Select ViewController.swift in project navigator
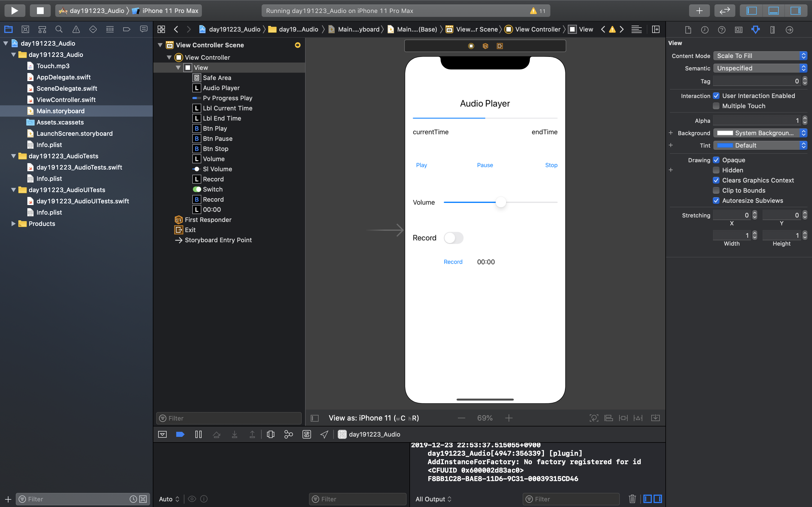The width and height of the screenshot is (812, 507). (66, 100)
